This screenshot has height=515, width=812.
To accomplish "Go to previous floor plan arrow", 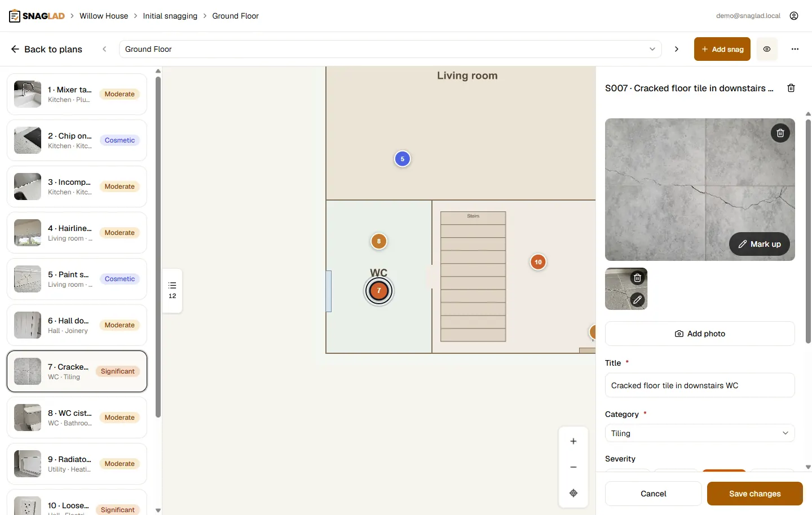I will [104, 49].
